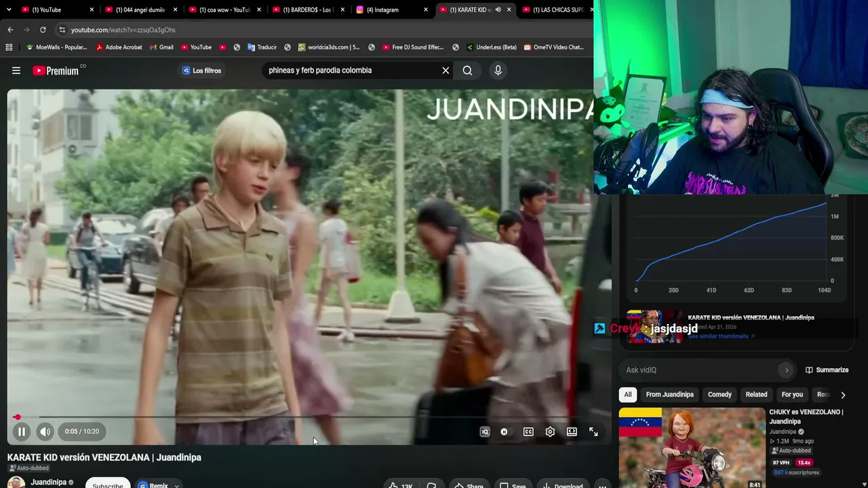Screen dimensions: 868x488
Task: Open 'CHUKY es VENEZOLANO | Juandinipa' title
Action: click(806, 417)
